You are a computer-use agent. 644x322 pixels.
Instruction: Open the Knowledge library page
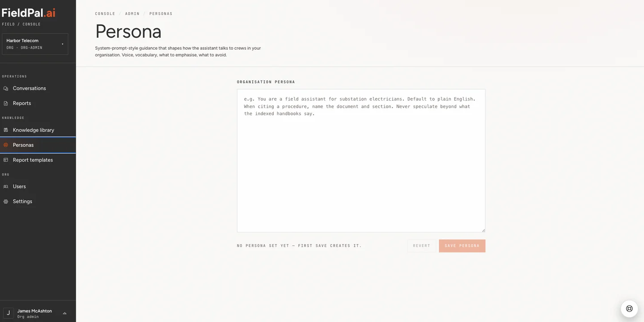(38, 130)
